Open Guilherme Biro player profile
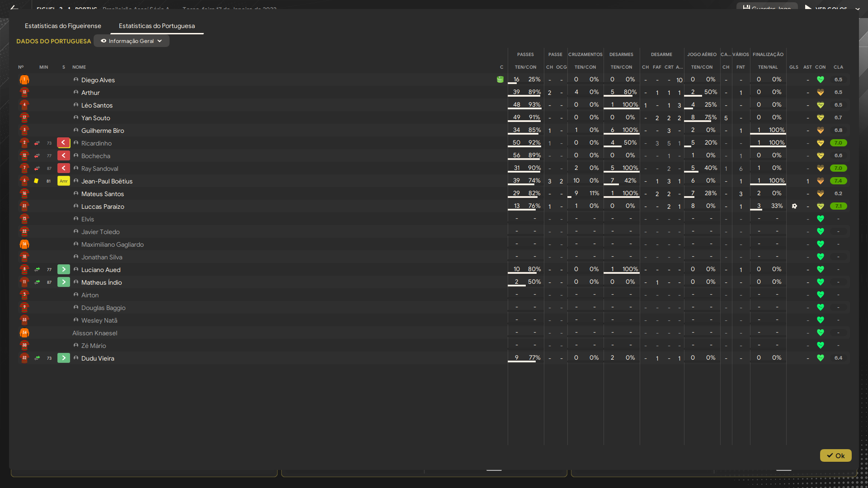Screen dimensions: 868x488 click(x=103, y=131)
